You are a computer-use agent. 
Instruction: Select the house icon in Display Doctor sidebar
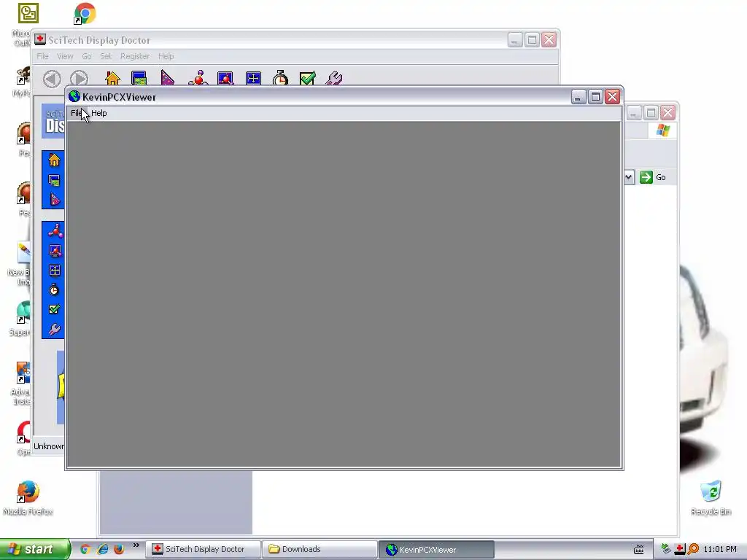click(x=54, y=160)
